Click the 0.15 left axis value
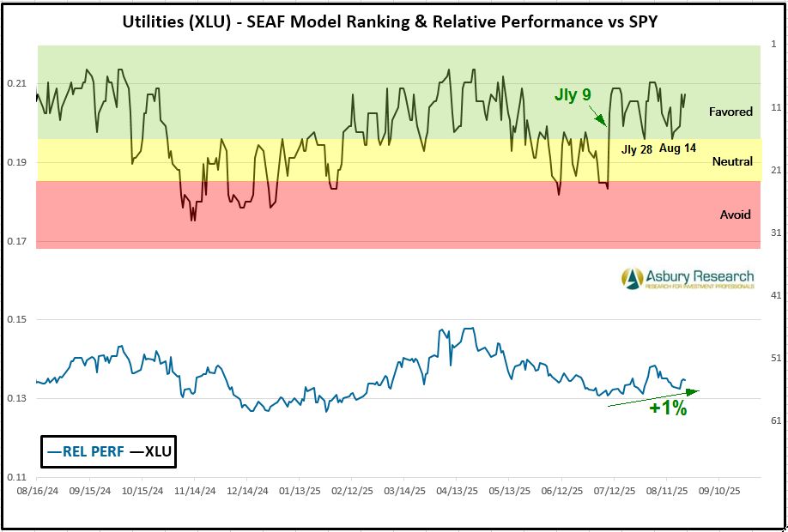 tap(17, 320)
